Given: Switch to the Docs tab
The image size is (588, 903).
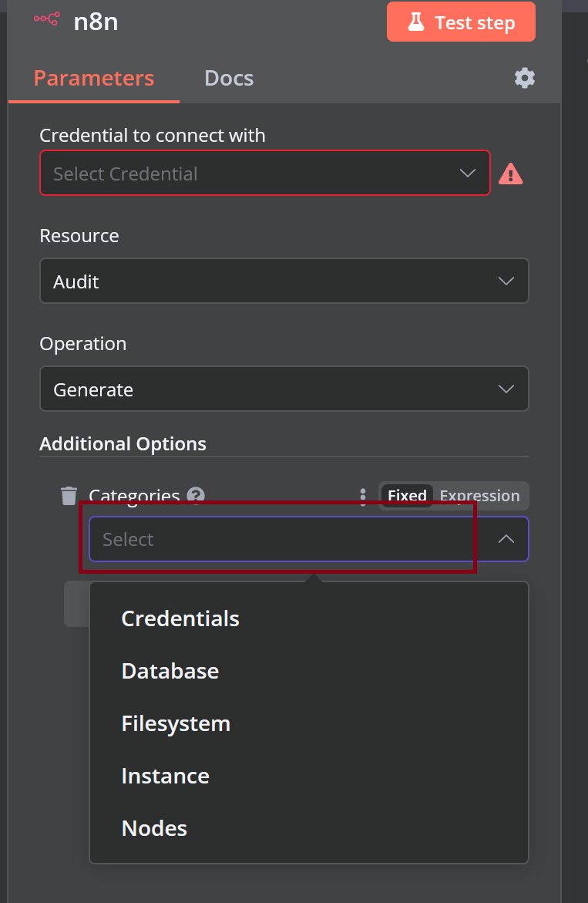Looking at the screenshot, I should [x=229, y=78].
